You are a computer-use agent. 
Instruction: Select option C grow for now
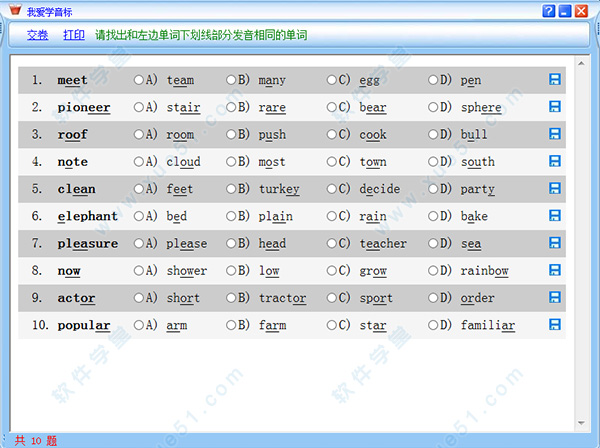click(x=331, y=270)
